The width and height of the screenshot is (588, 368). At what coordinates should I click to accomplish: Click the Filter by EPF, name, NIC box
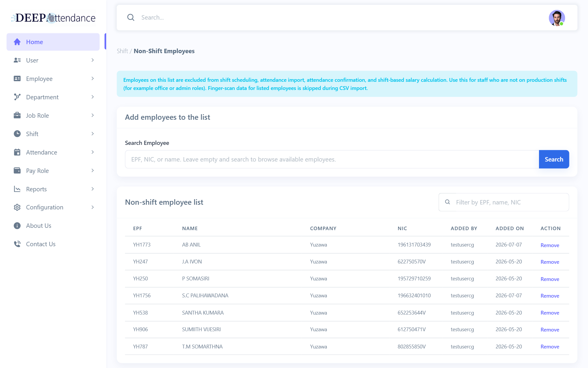tap(504, 202)
